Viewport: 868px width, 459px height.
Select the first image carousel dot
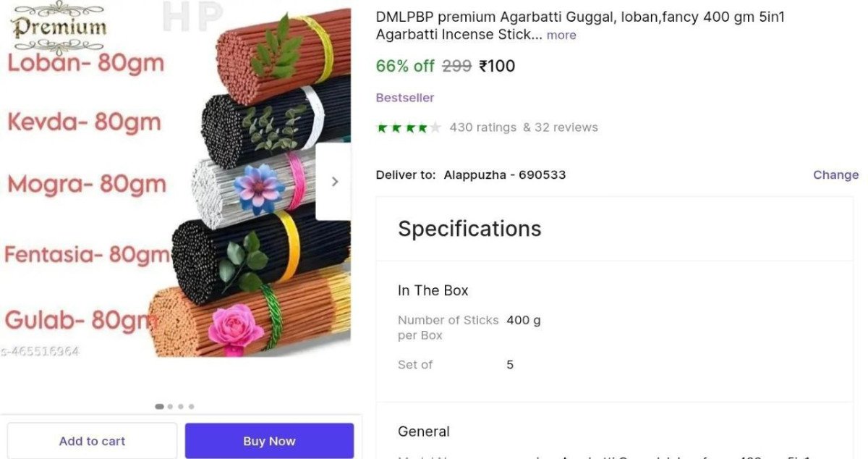(159, 407)
